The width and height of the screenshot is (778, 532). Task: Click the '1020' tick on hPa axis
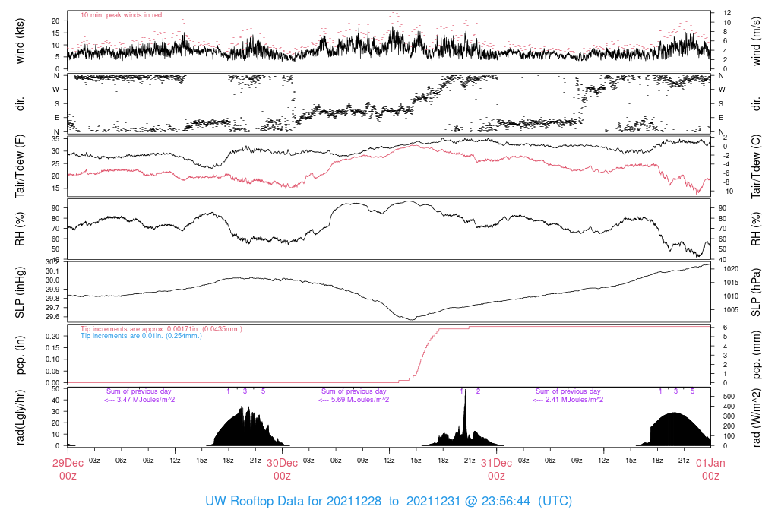pyautogui.click(x=731, y=269)
